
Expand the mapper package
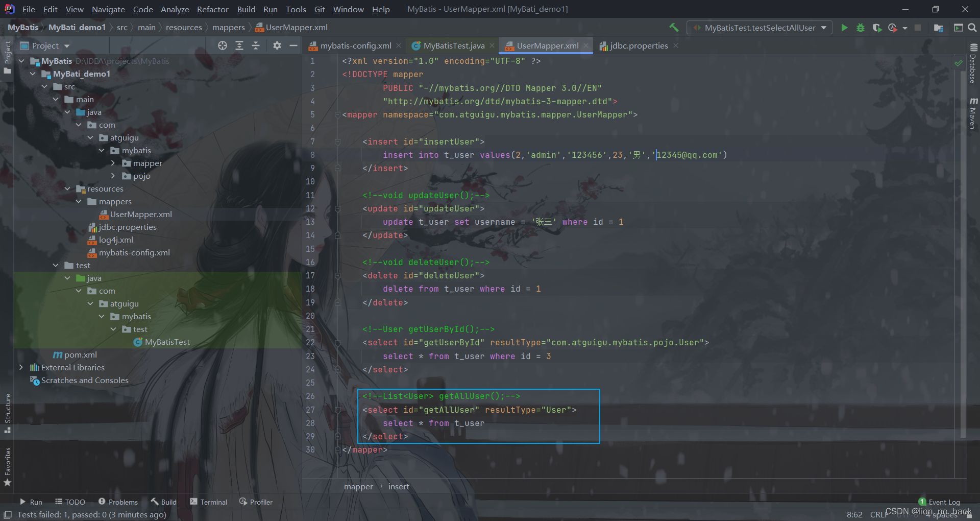pyautogui.click(x=113, y=163)
